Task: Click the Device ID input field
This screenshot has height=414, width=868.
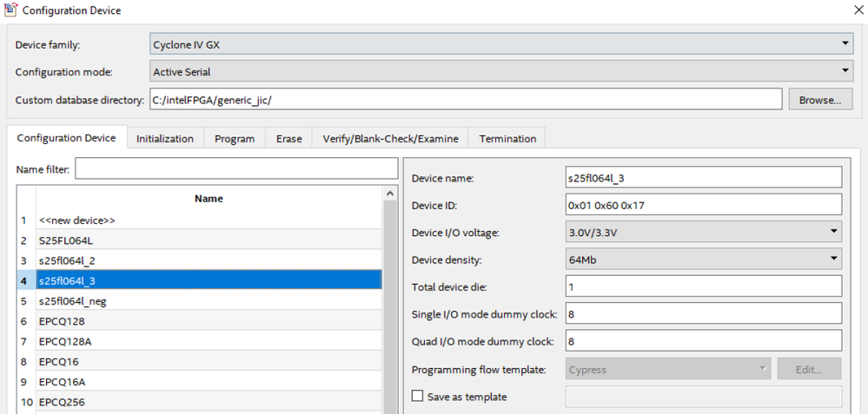Action: (703, 205)
